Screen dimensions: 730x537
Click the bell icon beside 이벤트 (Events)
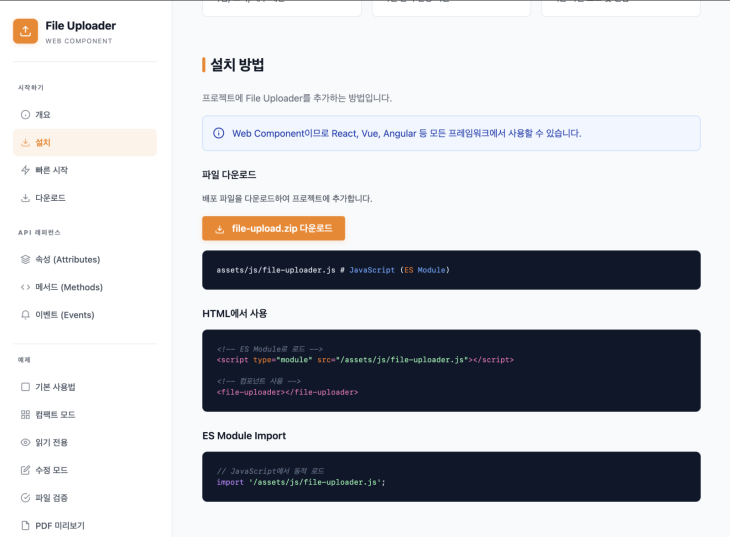pyautogui.click(x=26, y=315)
